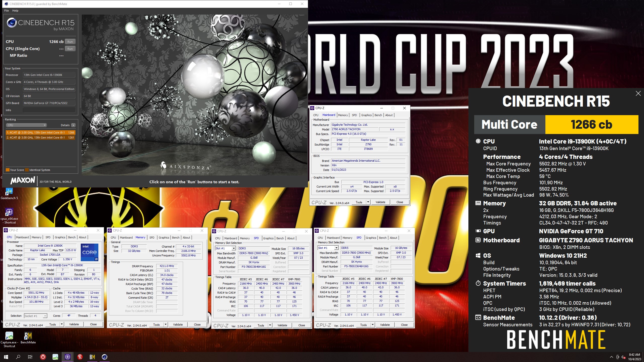This screenshot has width=644, height=362.
Task: Click the Cinebench R15 logo sphere icon
Action: (x=12, y=23)
